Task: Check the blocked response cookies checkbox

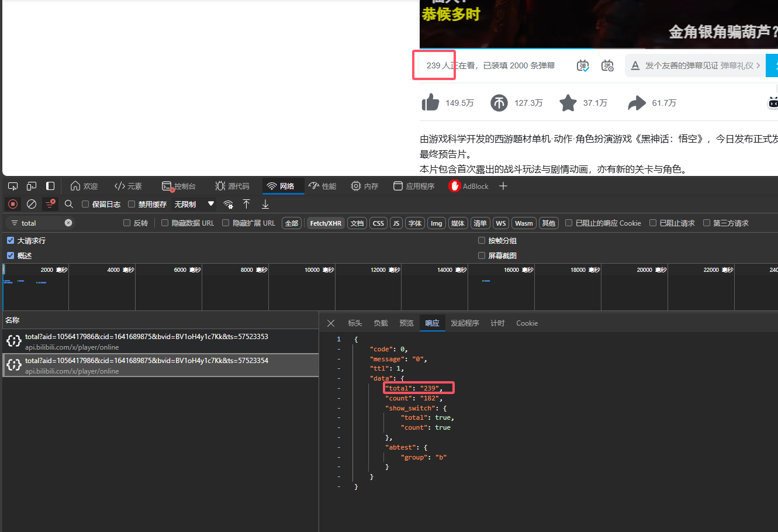Action: pos(569,223)
